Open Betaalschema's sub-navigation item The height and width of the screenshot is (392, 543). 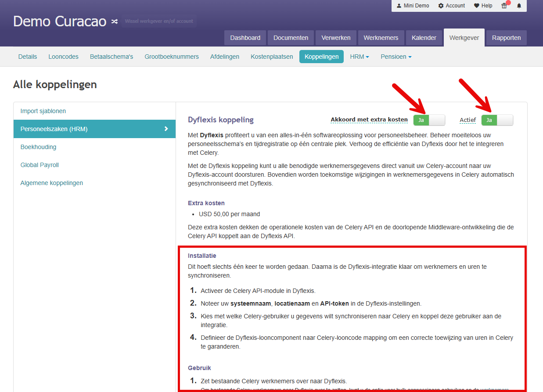(x=111, y=57)
